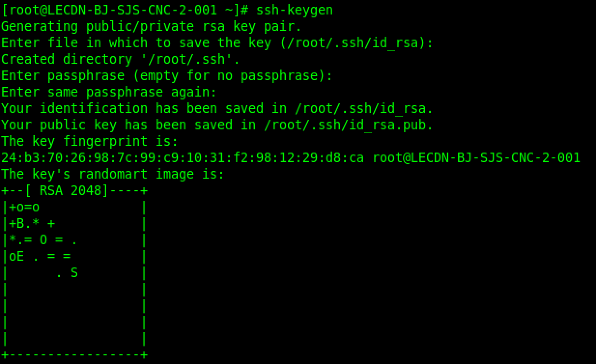Click the "The key fingerprint is:" line

(x=90, y=141)
